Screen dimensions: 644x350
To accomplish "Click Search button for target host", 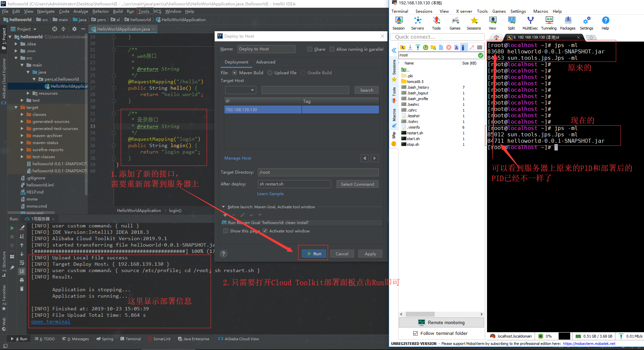I will click(x=367, y=90).
